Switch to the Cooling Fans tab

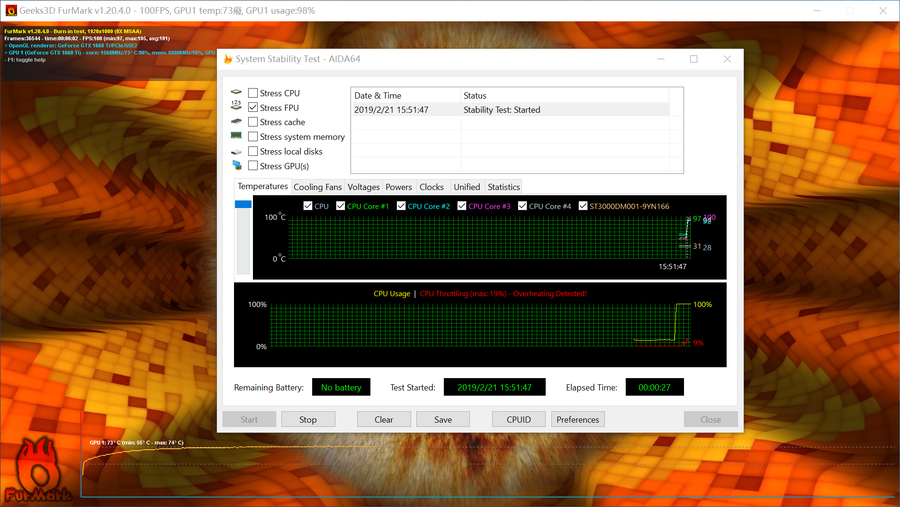tap(317, 187)
